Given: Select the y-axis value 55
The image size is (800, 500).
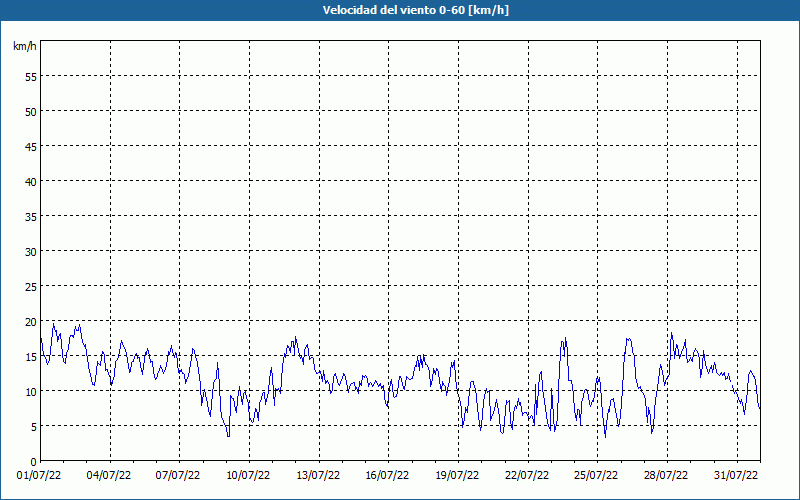Looking at the screenshot, I should tap(31, 77).
